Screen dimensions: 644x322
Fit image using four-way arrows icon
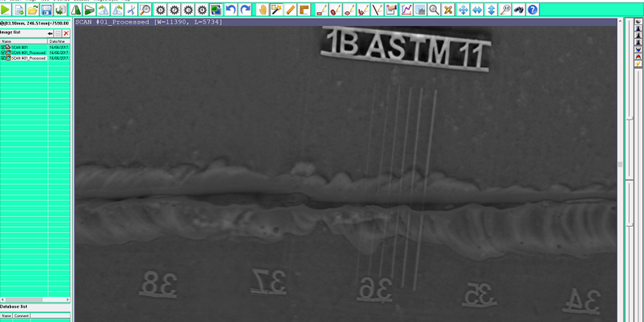463,9
